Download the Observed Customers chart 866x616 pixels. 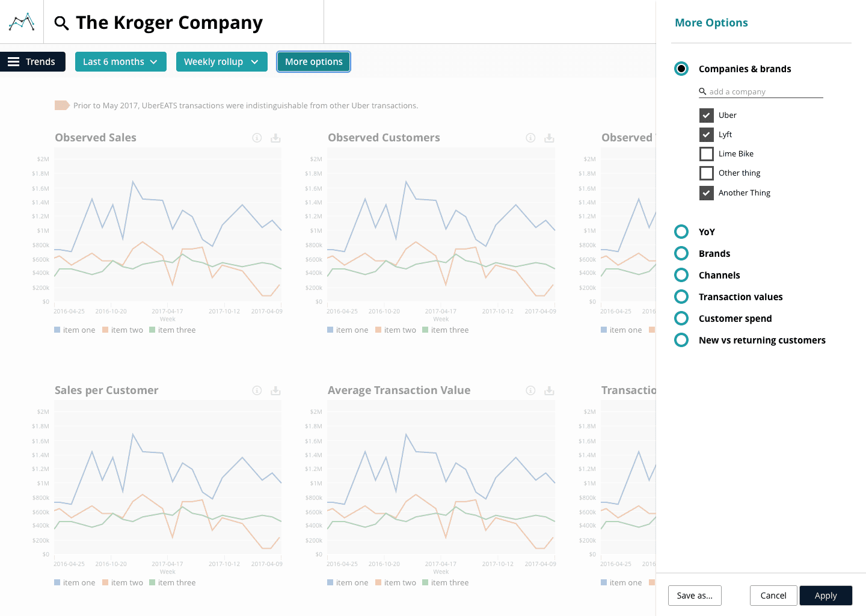tap(549, 138)
